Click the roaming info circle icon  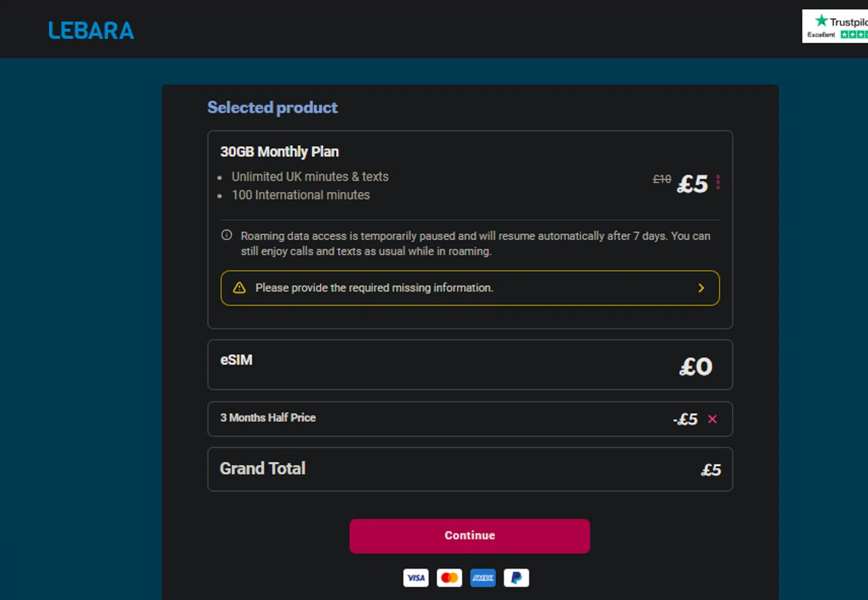(x=227, y=235)
